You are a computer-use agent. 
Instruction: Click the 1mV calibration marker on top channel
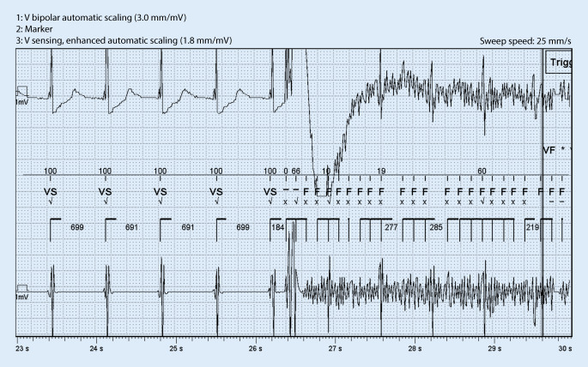click(21, 94)
